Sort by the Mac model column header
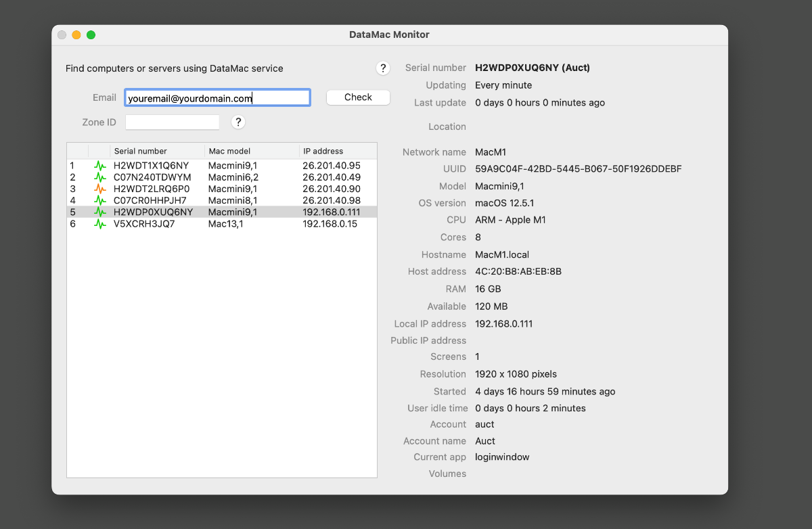The image size is (812, 529). 251,151
